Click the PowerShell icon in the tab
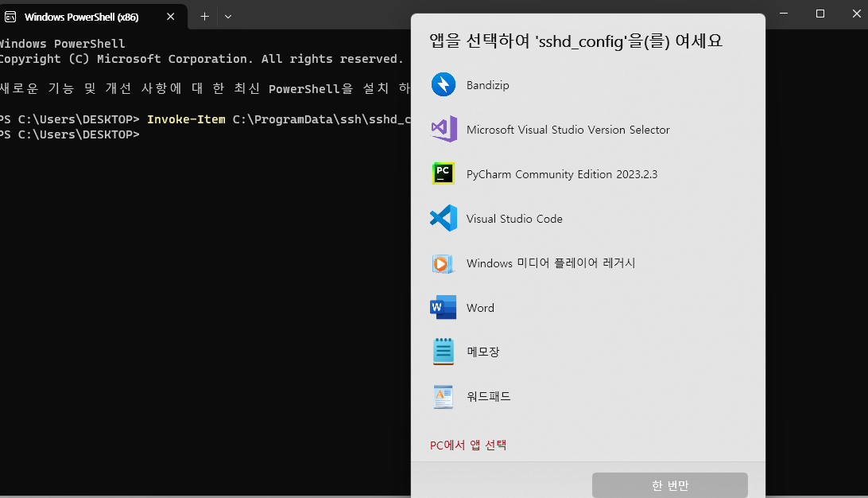Viewport: 868px width, 498px height. click(x=10, y=17)
